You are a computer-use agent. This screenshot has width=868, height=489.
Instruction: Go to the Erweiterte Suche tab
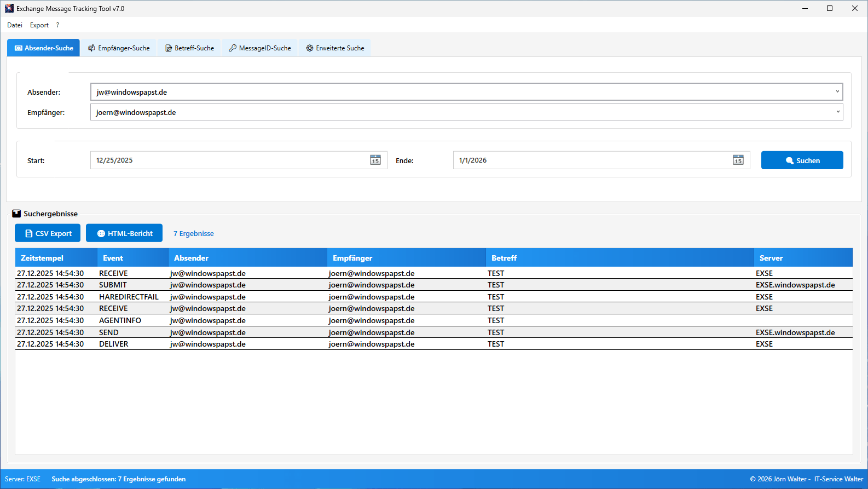pyautogui.click(x=335, y=48)
